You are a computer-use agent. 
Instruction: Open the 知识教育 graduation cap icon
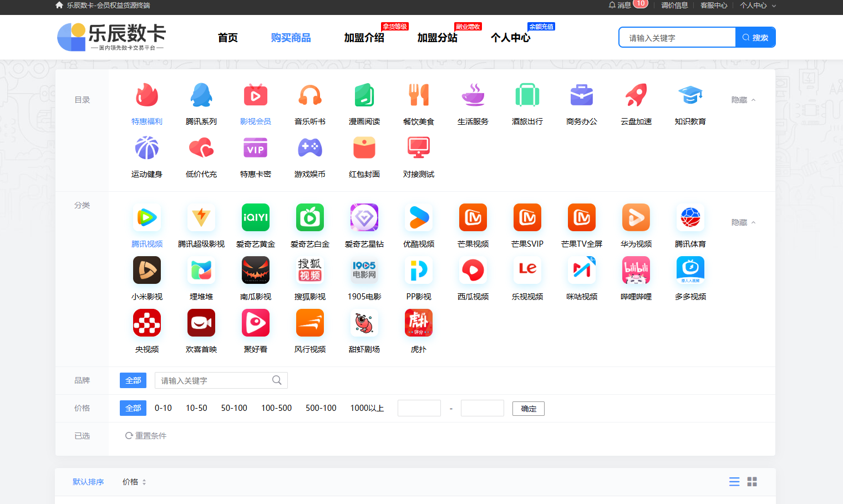pos(690,95)
